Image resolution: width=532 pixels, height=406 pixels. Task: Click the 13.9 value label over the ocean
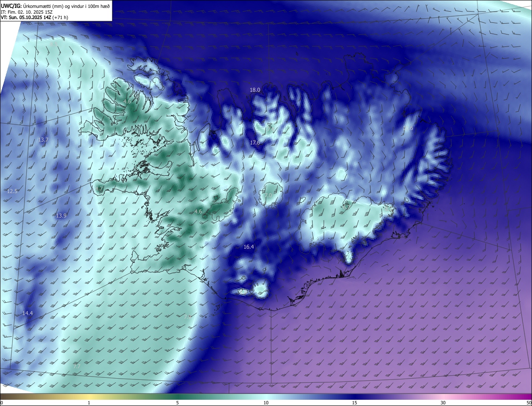click(61, 216)
